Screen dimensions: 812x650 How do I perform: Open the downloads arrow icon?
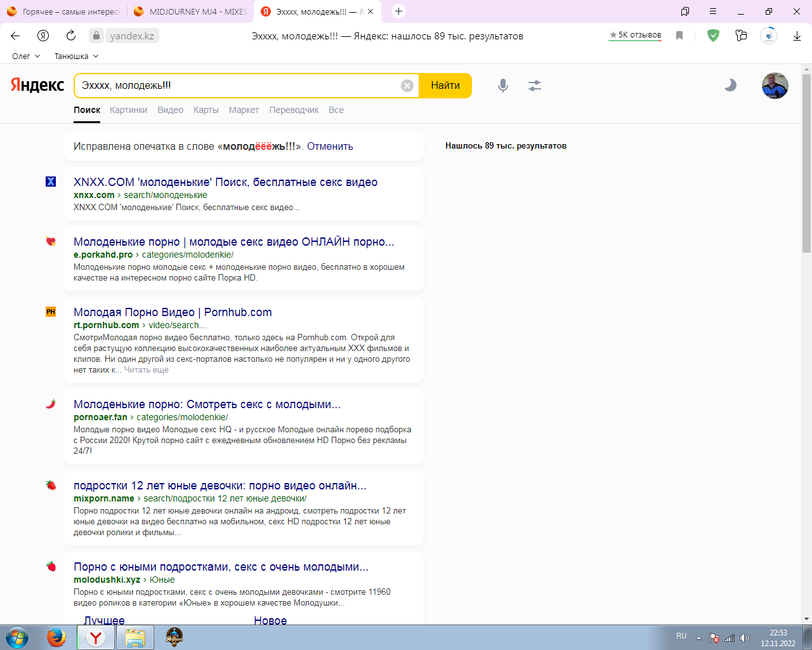(x=797, y=36)
